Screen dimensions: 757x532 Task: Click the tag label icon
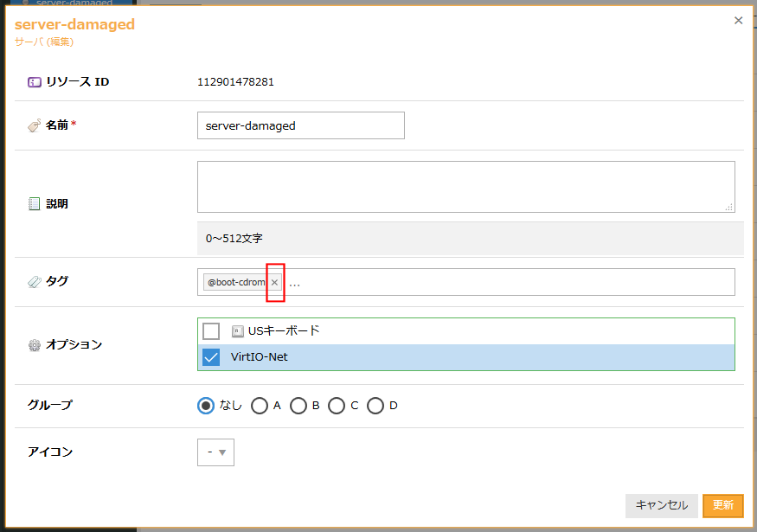[35, 282]
